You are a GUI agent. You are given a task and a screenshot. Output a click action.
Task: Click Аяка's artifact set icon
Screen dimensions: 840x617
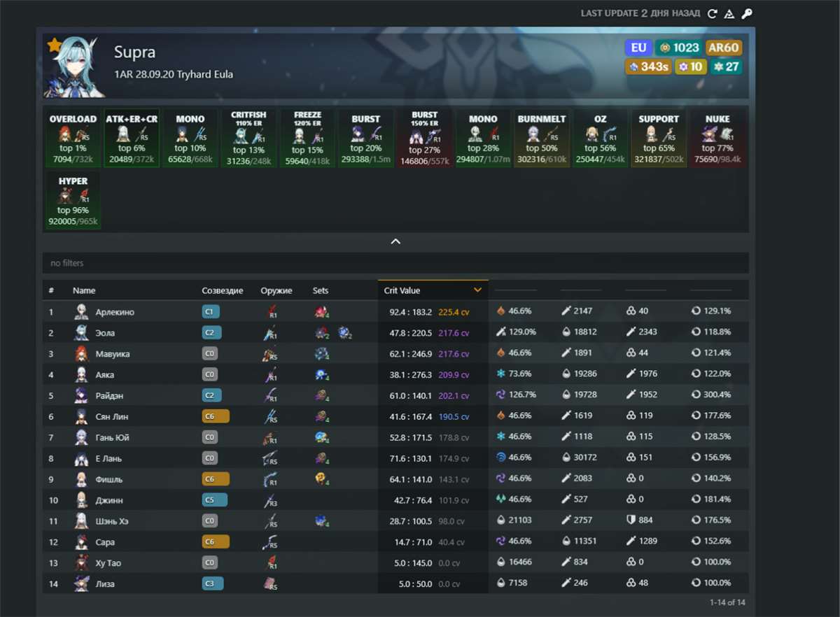click(322, 375)
